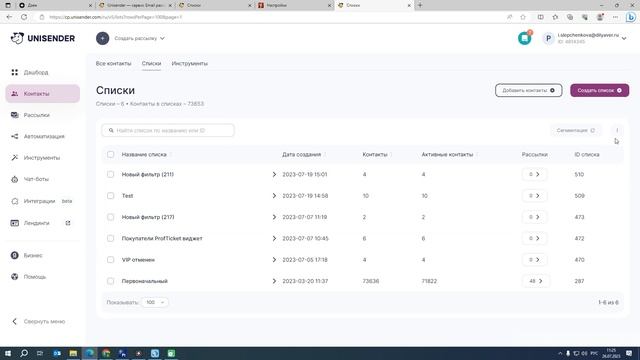Sort by the Активные контакты column header
640x360 pixels.
[447, 154]
